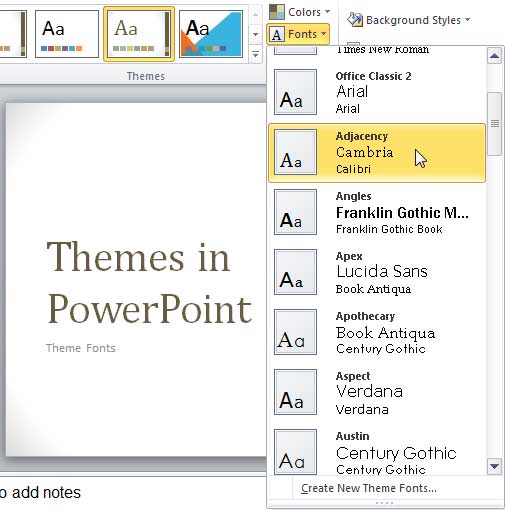505x510 pixels.
Task: Select the Office theme thumbnail with colored squares
Action: click(x=67, y=34)
